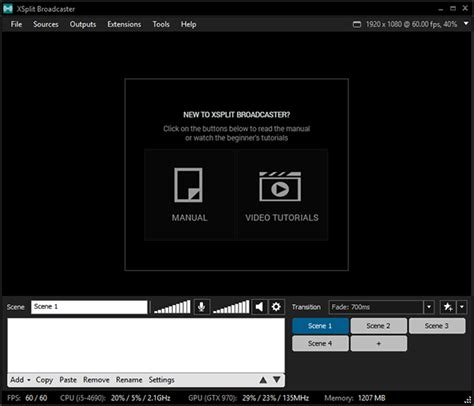Screen dimensions: 474x406
Task: Click the CPU usage status entry
Action: tap(115, 398)
